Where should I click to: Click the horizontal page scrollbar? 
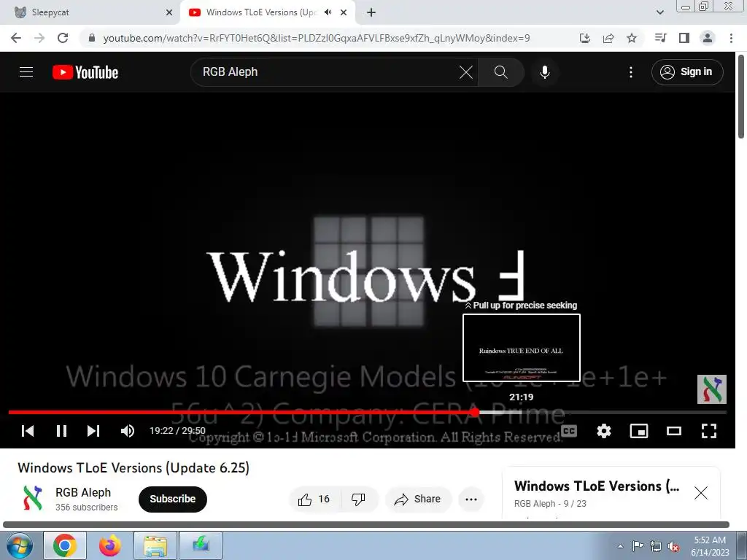366,525
